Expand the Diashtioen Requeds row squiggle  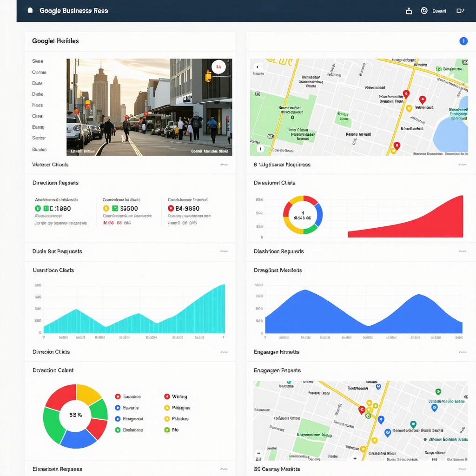[463, 251]
